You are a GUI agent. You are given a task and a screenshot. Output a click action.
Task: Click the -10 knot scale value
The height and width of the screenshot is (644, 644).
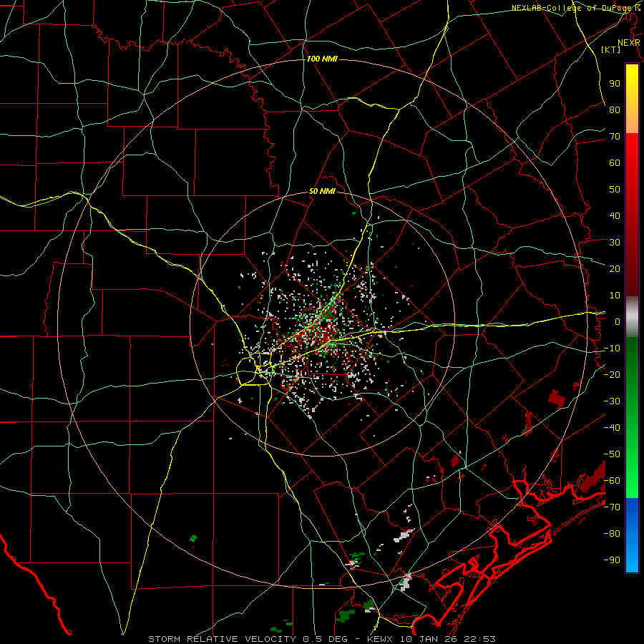click(612, 348)
